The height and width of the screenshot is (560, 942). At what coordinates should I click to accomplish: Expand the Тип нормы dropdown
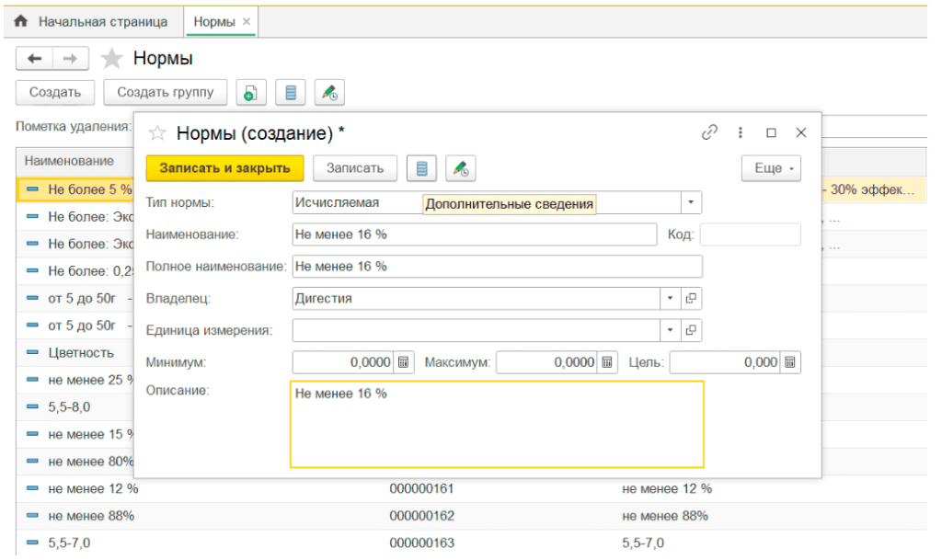[x=691, y=202]
